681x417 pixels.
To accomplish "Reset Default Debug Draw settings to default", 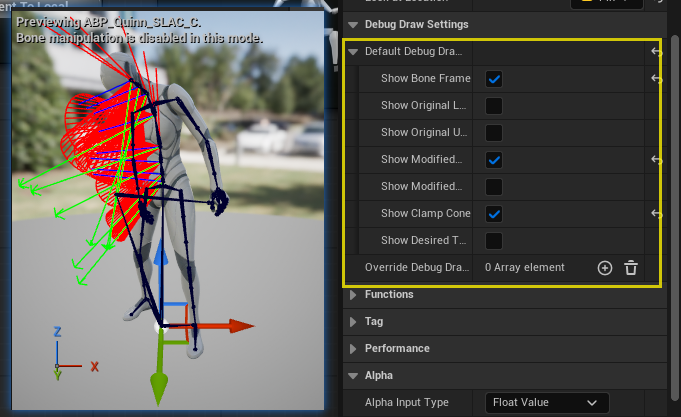I will (x=657, y=52).
